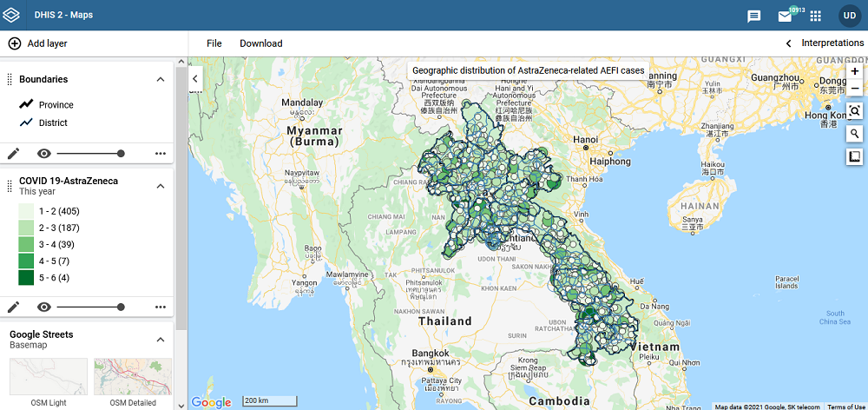
Task: Click the 1 - 2 (405) legend swatch
Action: tap(26, 210)
